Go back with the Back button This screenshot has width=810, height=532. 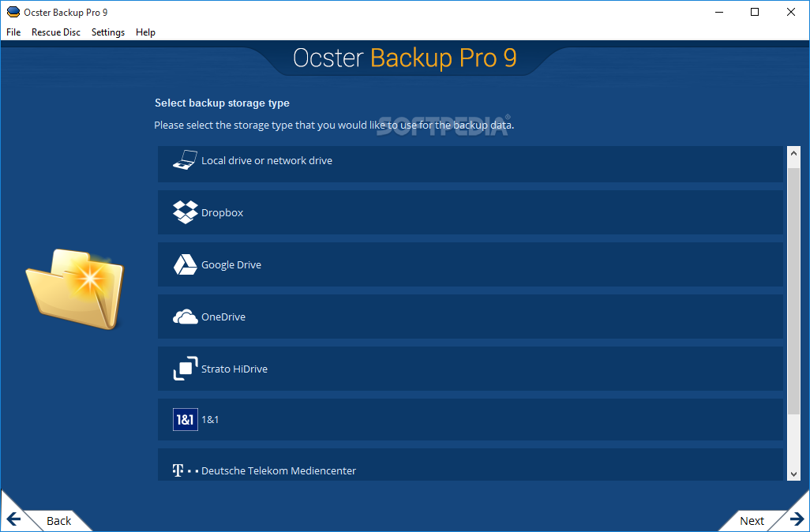[x=58, y=521]
